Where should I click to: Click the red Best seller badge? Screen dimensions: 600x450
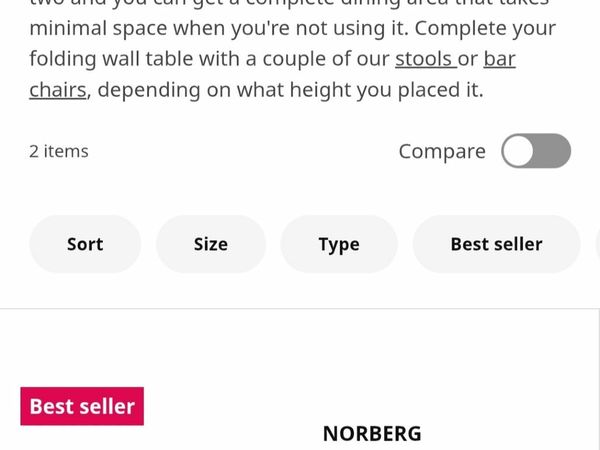82,406
